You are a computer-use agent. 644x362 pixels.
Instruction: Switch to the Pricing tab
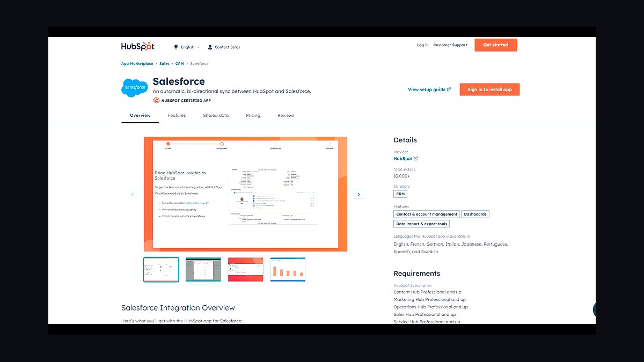pos(253,116)
